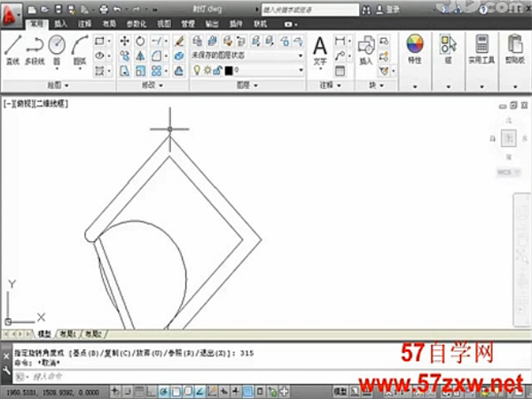The width and height of the screenshot is (532, 399).
Task: Select the 多段线 (Polyline) tool
Action: (x=35, y=50)
